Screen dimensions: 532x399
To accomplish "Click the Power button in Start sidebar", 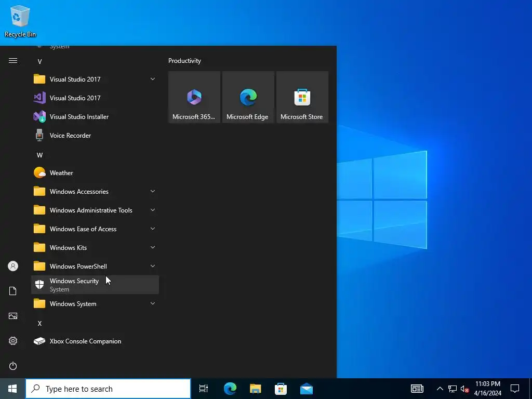I will click(x=13, y=366).
